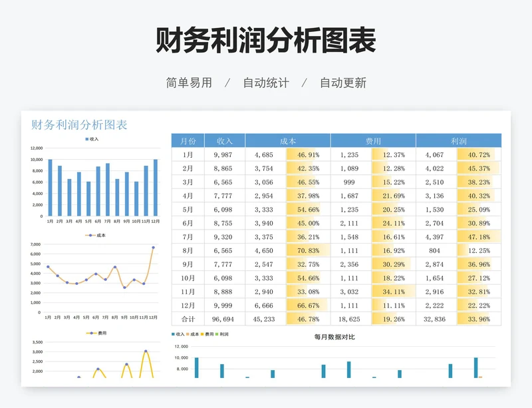Select the 成本 column header in table
Screen dimensions: 532x408
288,140
